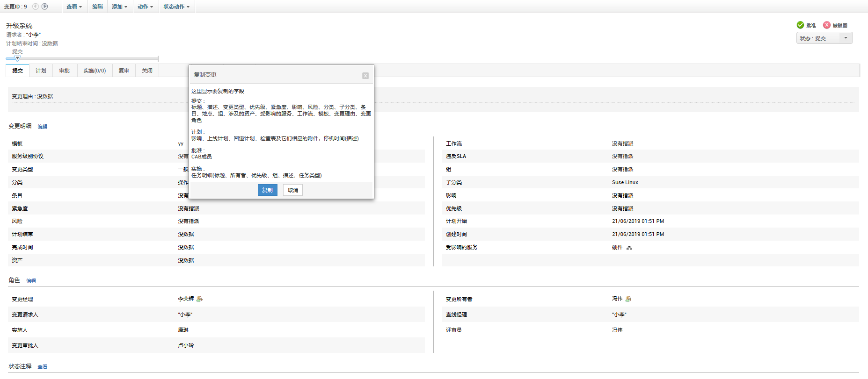Click 编辑 in the top toolbar
The width and height of the screenshot is (868, 379).
97,7
